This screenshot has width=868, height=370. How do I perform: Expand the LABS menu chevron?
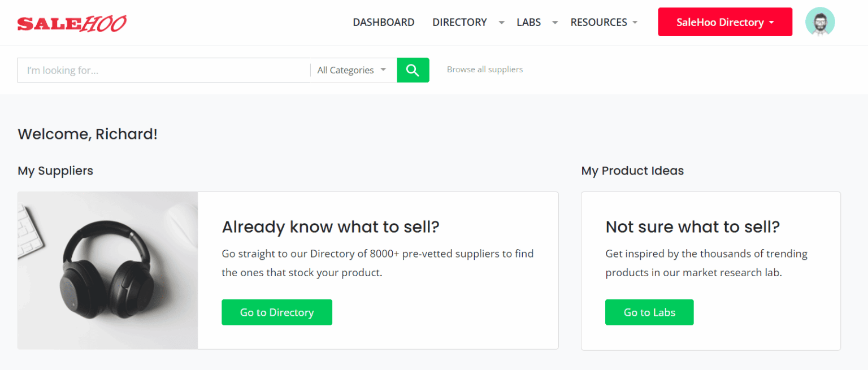pyautogui.click(x=554, y=22)
